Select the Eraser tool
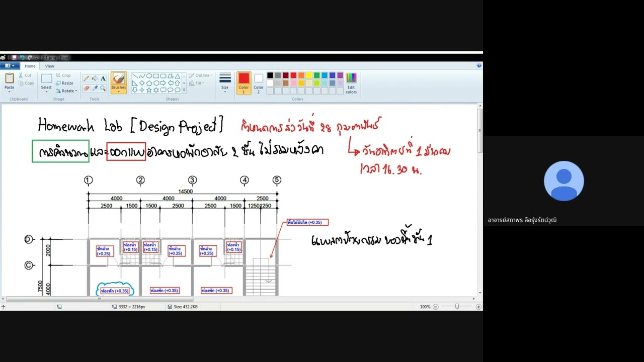Screen dimensions: 644x362 click(86, 88)
